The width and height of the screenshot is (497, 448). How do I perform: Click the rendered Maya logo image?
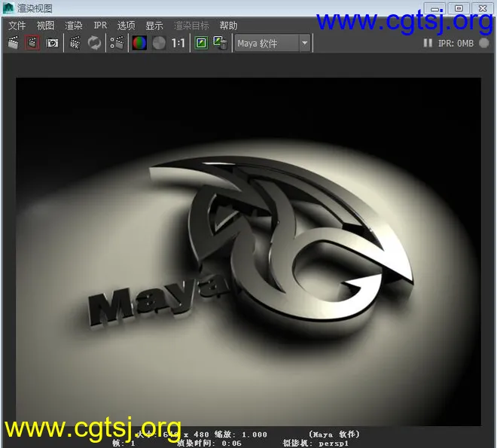[248, 251]
